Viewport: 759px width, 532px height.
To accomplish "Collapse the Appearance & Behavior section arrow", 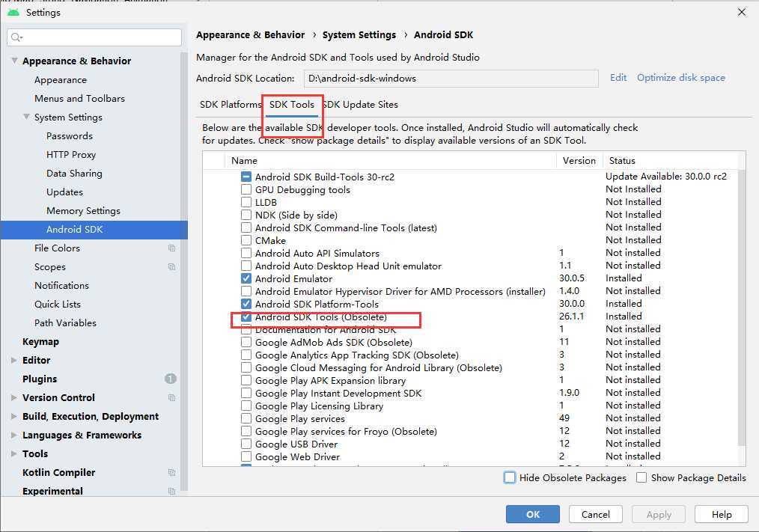I will point(14,61).
